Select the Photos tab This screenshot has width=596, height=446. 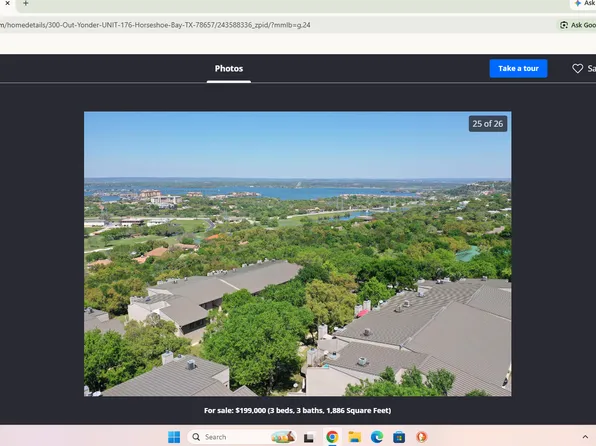pyautogui.click(x=229, y=68)
